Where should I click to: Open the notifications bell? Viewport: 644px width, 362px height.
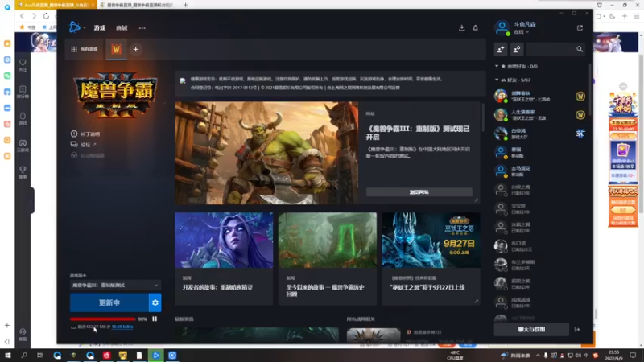tap(475, 28)
